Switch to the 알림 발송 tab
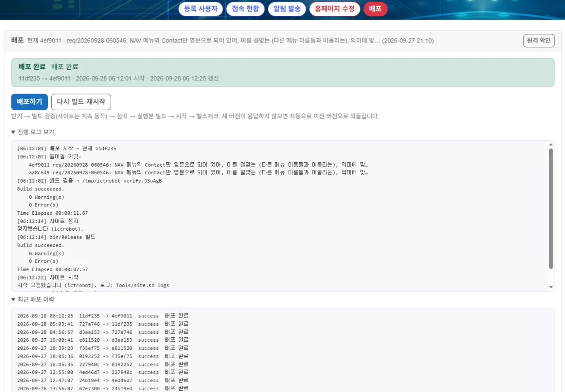The image size is (565, 392). [x=287, y=9]
